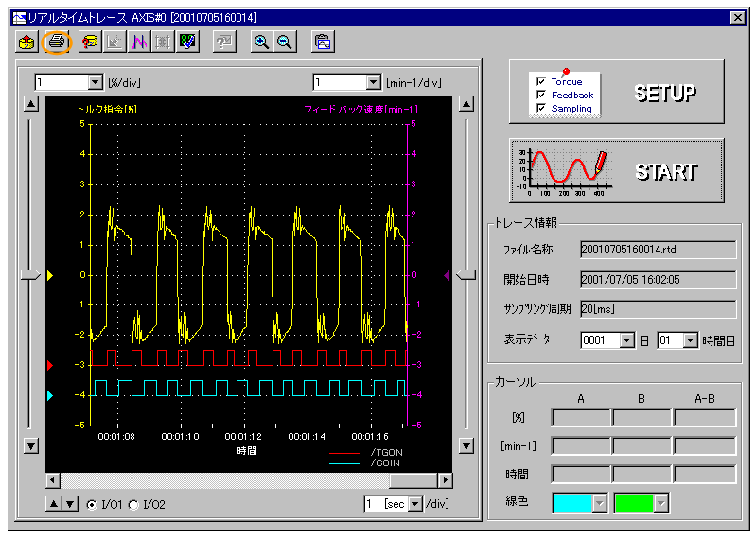
Task: Open the cyan line color dropdown
Action: (x=599, y=503)
